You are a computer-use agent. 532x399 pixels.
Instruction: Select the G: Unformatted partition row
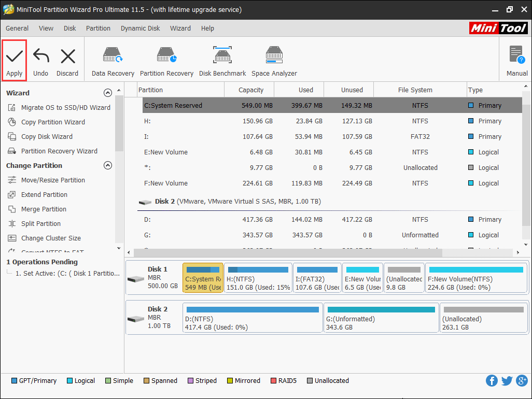(x=332, y=235)
